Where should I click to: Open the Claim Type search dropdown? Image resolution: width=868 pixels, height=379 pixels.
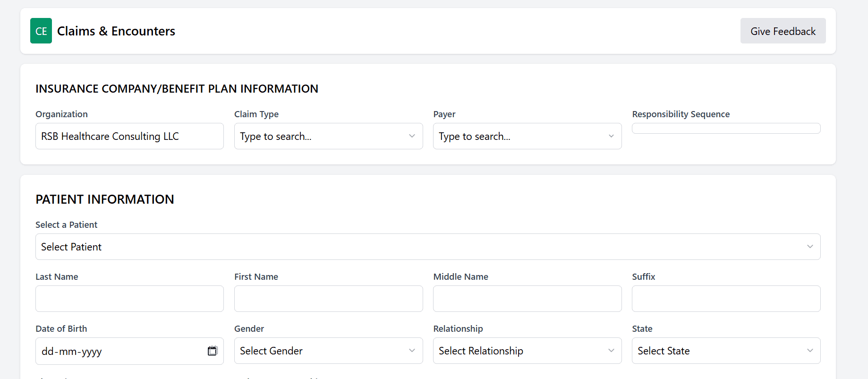(x=328, y=136)
